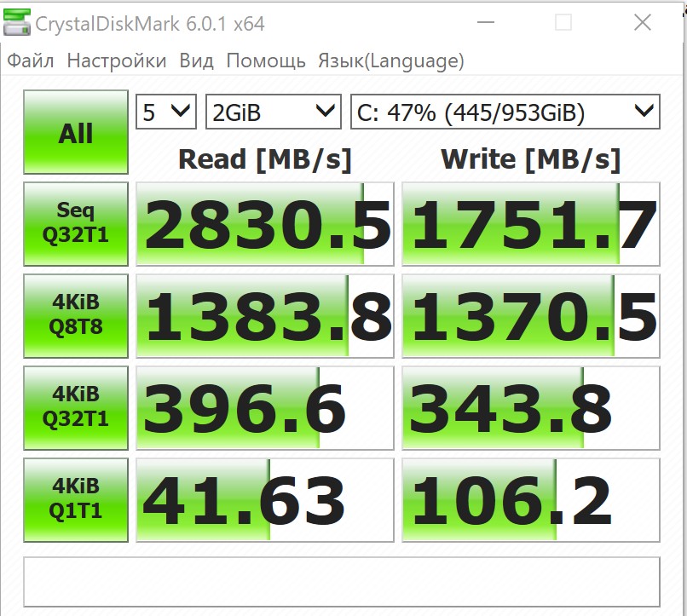This screenshot has height=616, width=687.
Task: Click the 4KiB Q32T1 write result 343.8
Action: (531, 407)
